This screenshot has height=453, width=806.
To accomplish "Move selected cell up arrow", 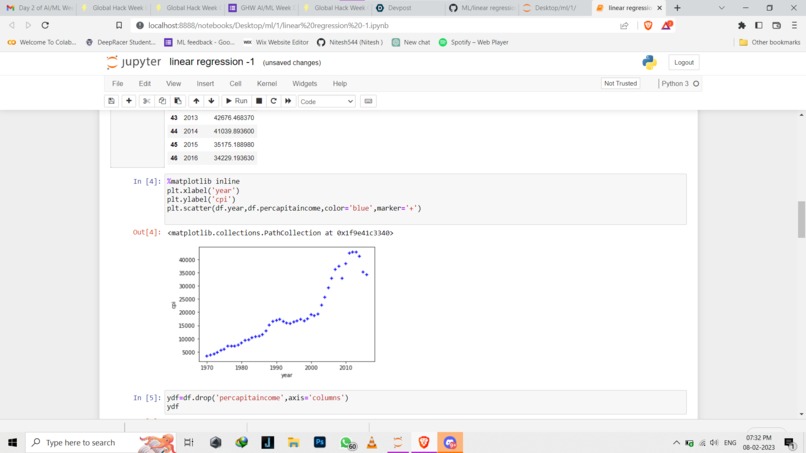I will click(x=196, y=101).
